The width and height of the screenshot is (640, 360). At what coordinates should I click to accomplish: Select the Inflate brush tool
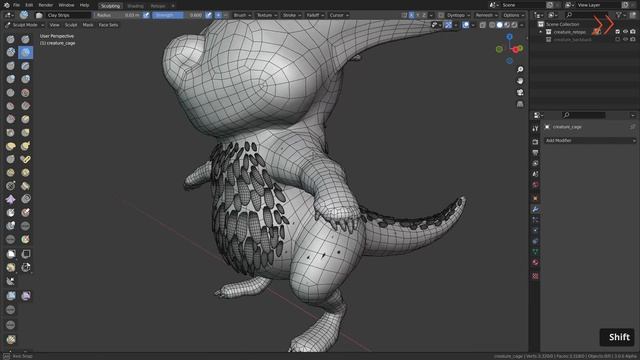tap(11, 79)
